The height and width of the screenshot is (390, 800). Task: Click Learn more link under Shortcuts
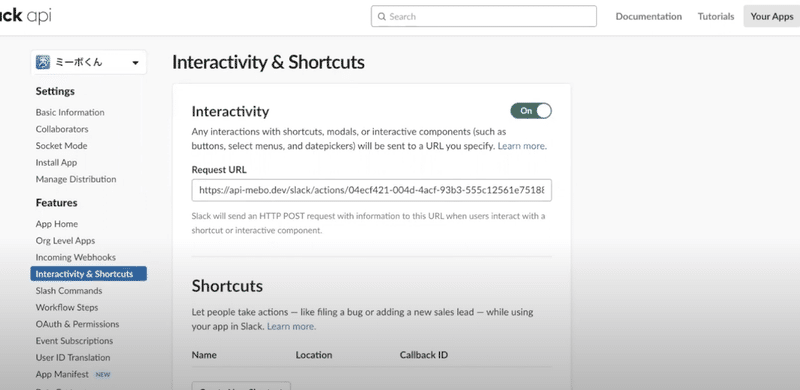[x=291, y=326]
